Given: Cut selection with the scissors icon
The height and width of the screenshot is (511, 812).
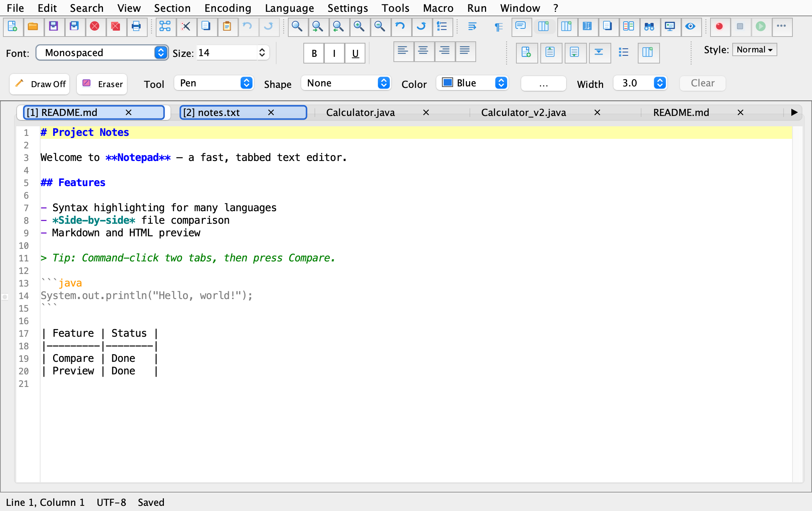Looking at the screenshot, I should pyautogui.click(x=186, y=27).
